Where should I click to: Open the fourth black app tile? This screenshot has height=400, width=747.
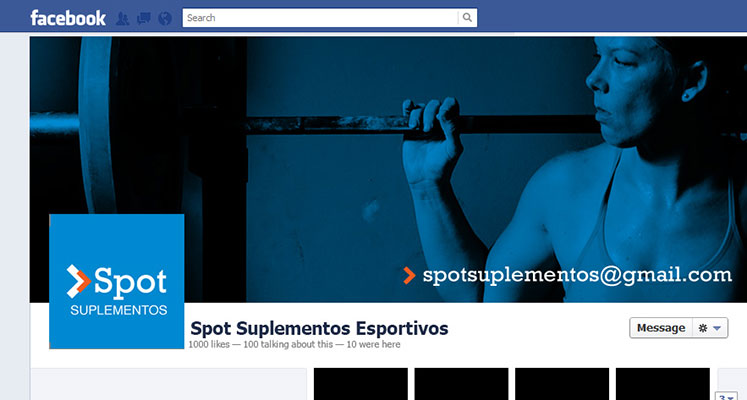[663, 384]
